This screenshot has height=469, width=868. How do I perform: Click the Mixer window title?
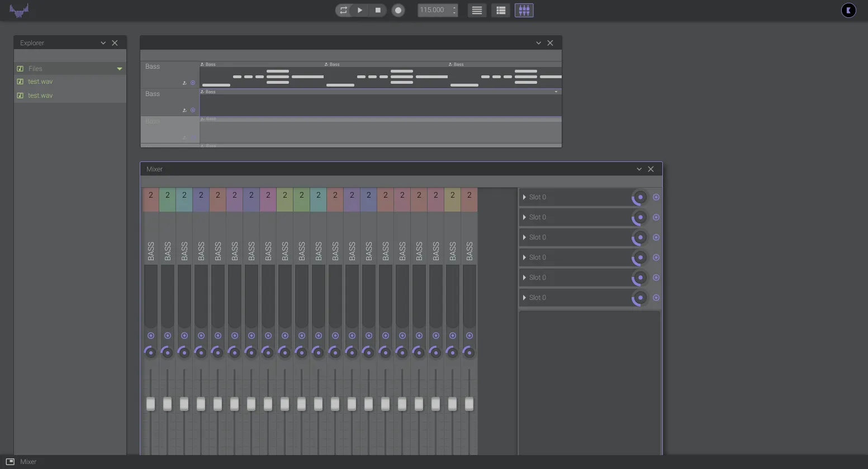click(154, 169)
